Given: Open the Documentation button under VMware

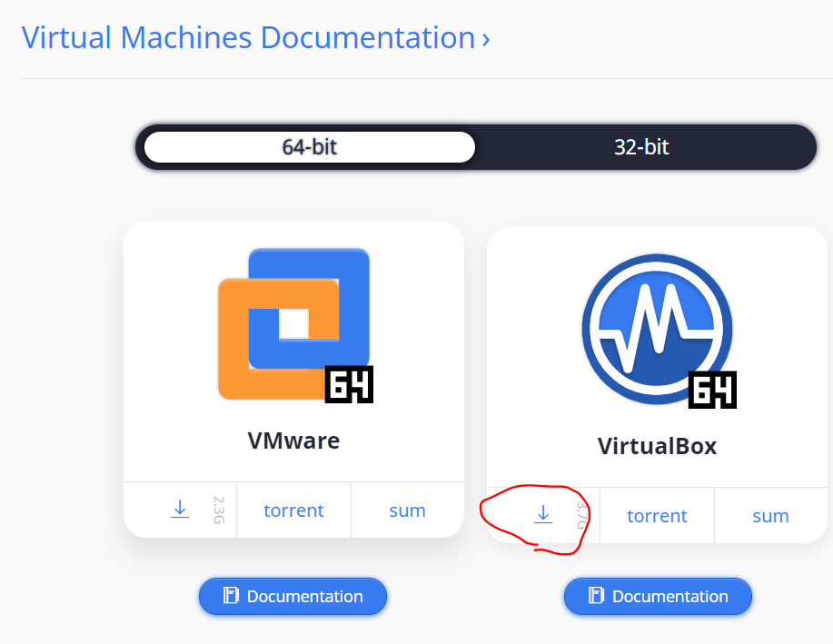Looking at the screenshot, I should 293,596.
